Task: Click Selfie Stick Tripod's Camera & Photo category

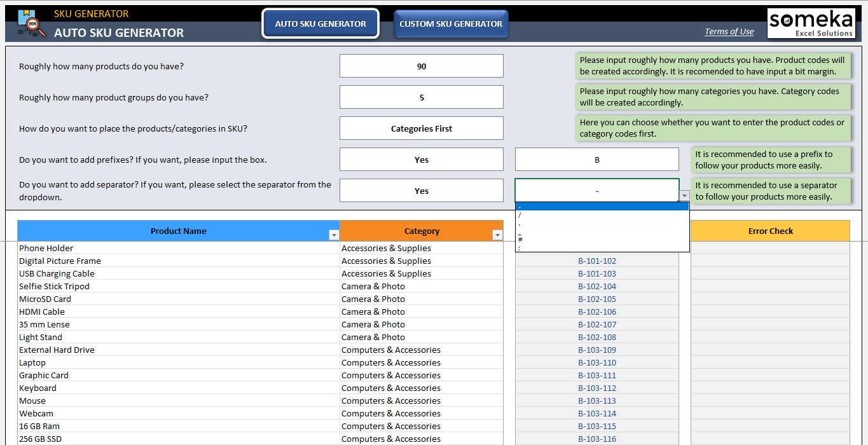Action: click(422, 286)
